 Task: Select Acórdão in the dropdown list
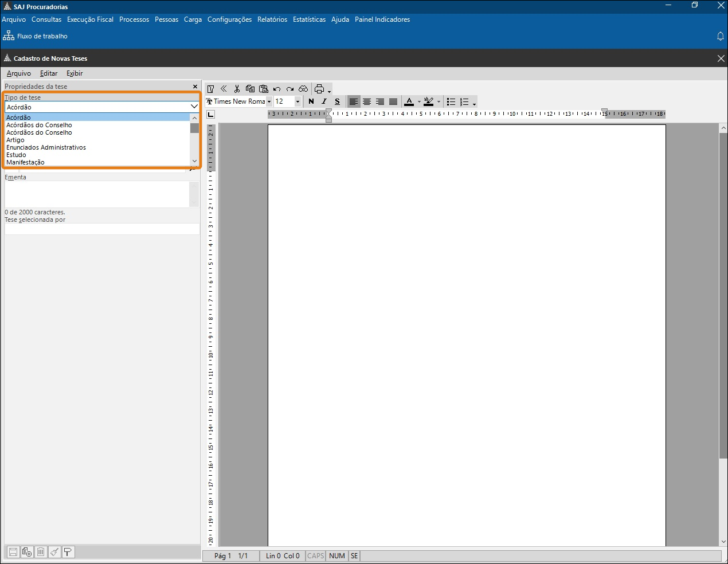[97, 117]
